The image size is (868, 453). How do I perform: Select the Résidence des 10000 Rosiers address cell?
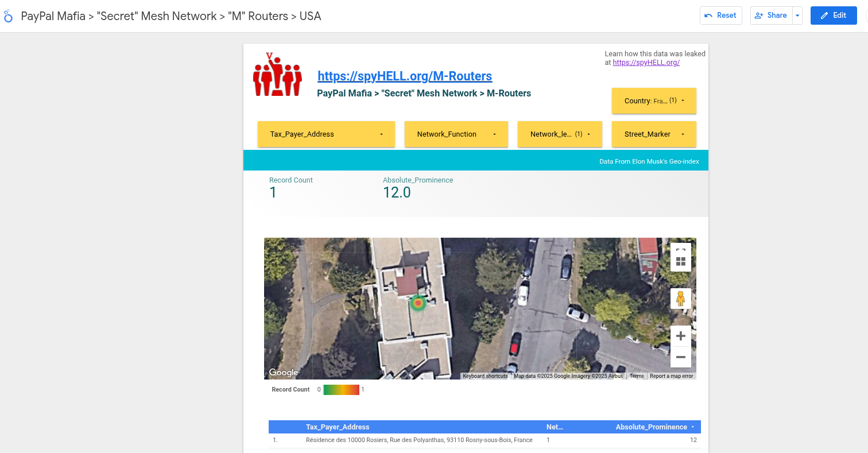click(x=419, y=440)
